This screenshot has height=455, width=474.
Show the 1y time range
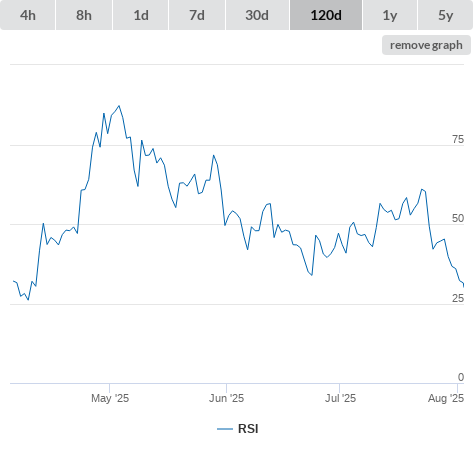tap(390, 15)
